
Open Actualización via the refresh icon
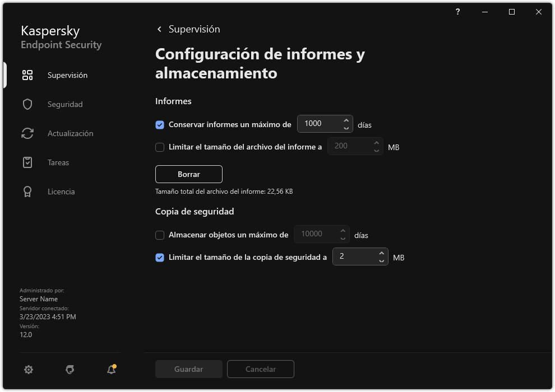[x=27, y=133]
